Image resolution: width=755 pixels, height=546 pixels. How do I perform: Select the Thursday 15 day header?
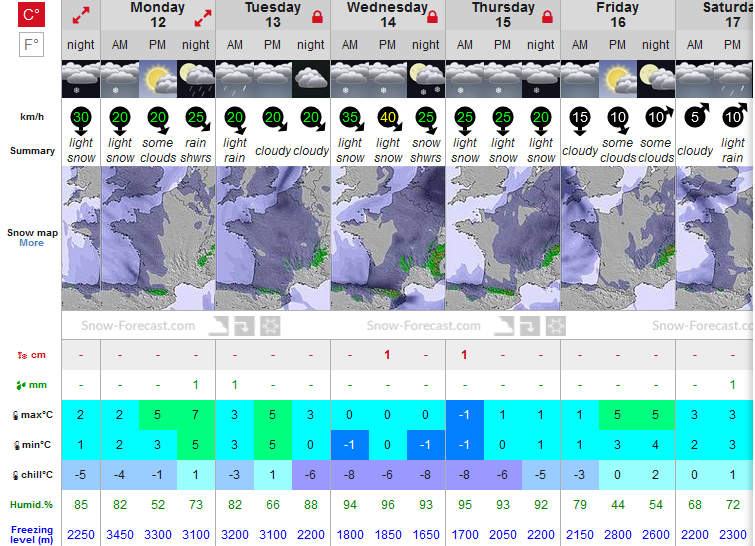[503, 15]
